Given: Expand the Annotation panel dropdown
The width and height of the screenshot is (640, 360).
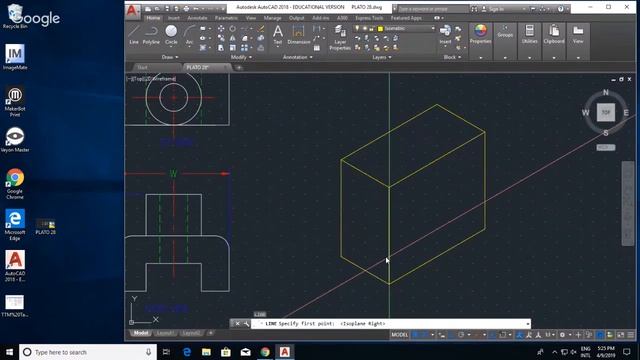Looking at the screenshot, I should (298, 57).
